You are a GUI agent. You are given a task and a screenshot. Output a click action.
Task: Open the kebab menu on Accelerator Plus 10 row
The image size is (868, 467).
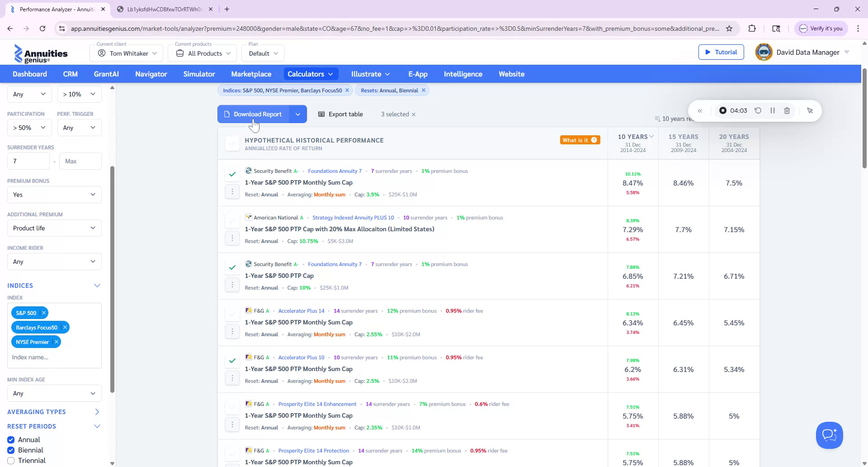coord(232,377)
